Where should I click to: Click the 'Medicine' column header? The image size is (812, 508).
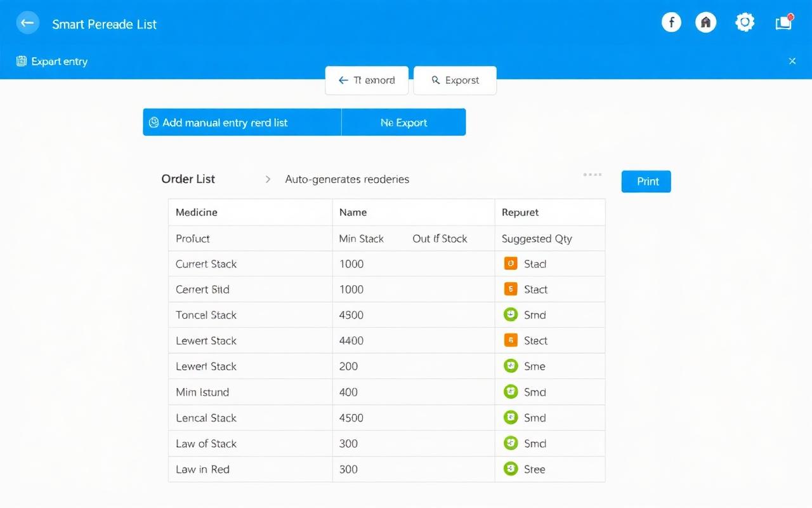pyautogui.click(x=197, y=213)
